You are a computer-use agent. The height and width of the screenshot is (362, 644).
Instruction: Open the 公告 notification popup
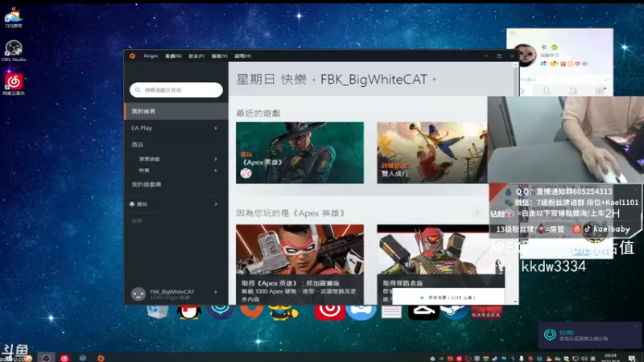(x=589, y=335)
